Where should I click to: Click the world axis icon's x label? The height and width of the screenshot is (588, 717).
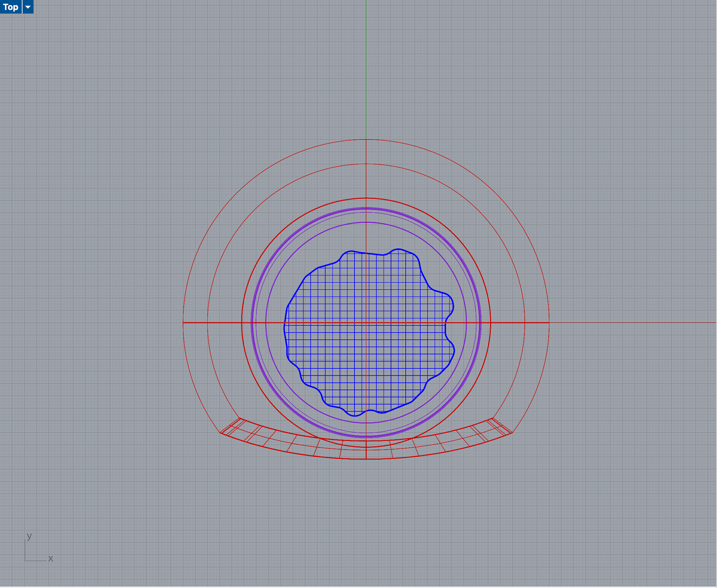click(50, 558)
